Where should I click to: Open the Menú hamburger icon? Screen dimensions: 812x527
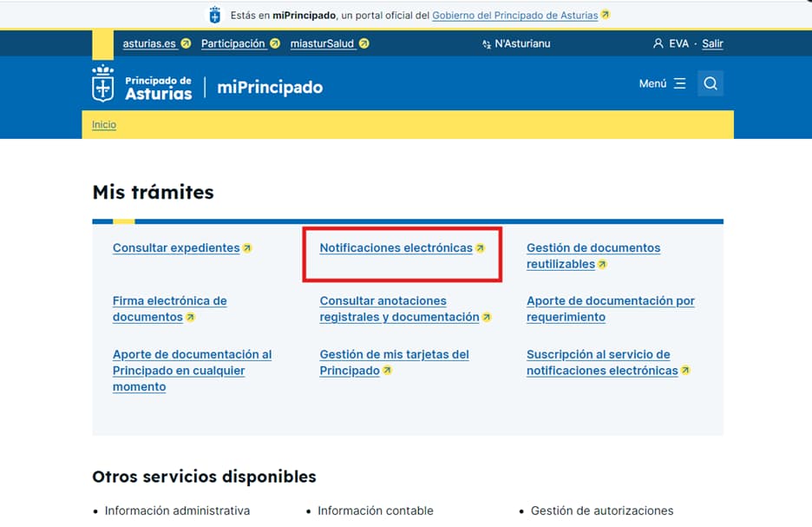[x=679, y=83]
